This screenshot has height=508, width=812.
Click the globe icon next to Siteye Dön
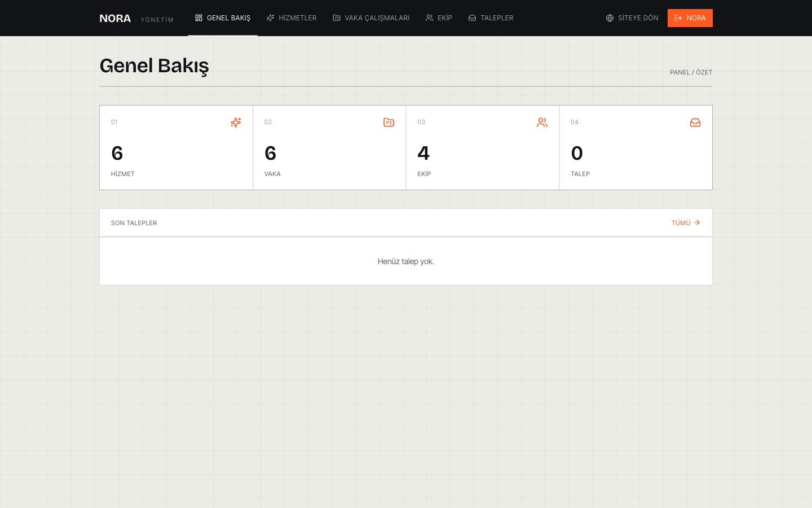[x=610, y=18]
